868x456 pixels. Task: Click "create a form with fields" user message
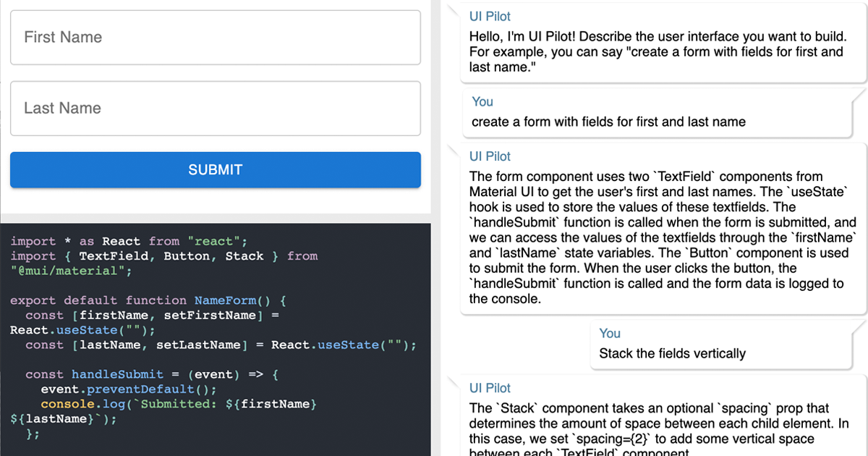(x=608, y=122)
